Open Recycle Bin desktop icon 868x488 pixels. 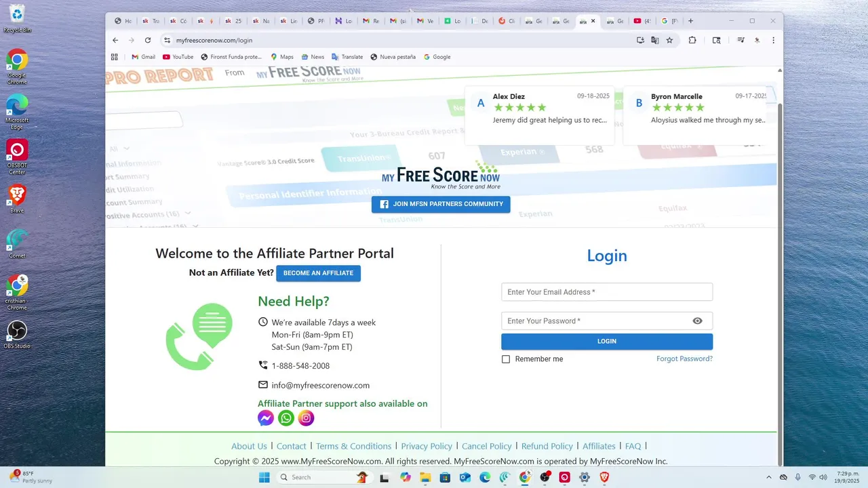[17, 18]
